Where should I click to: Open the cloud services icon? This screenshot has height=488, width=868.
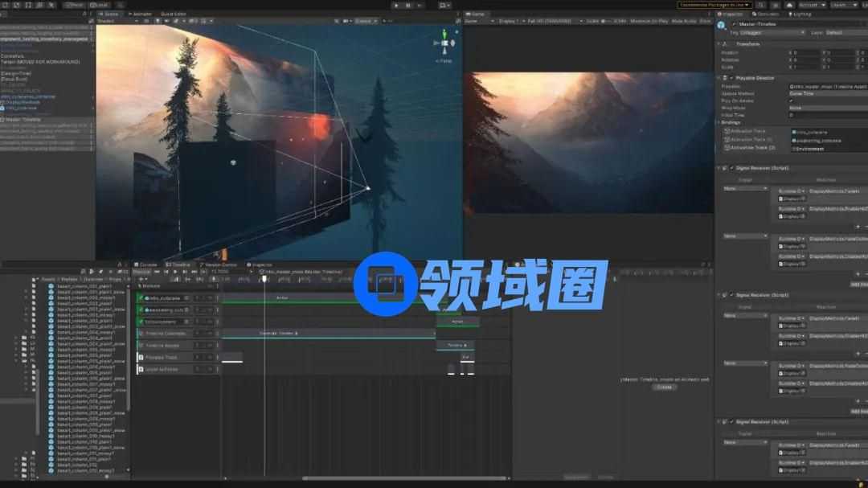pos(789,5)
